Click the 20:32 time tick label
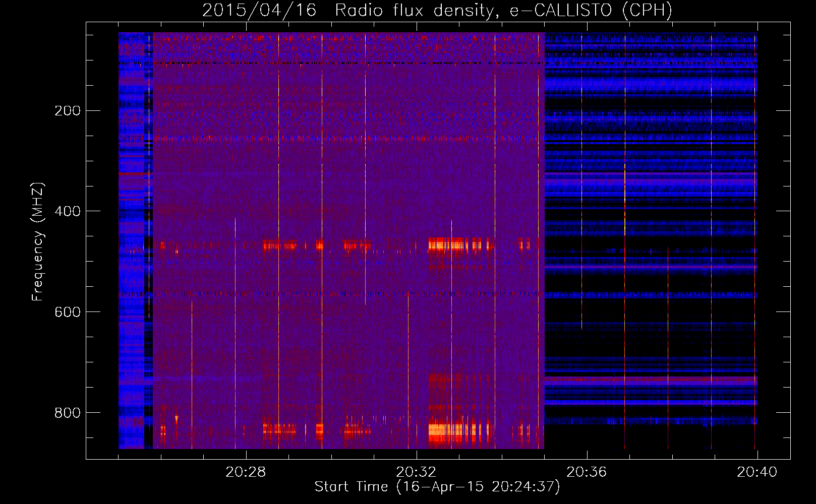Screen dimensions: 816x504 pos(416,472)
